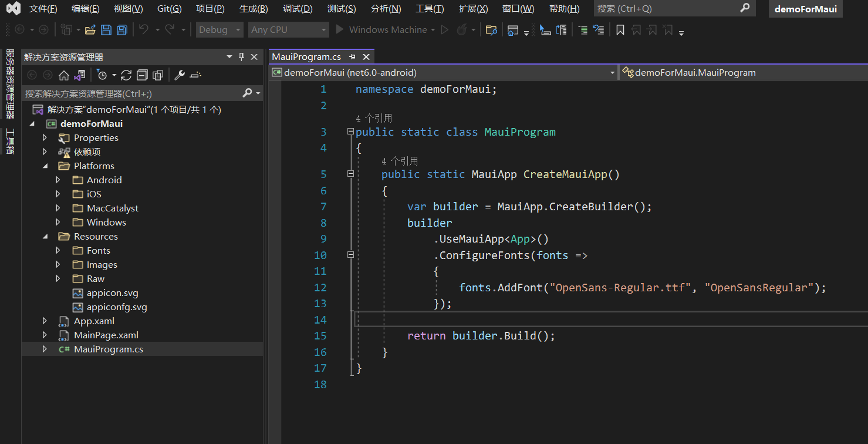Click the '4 个引用' CodeLens above MauiProgram class
This screenshot has height=444, width=868.
[x=374, y=118]
